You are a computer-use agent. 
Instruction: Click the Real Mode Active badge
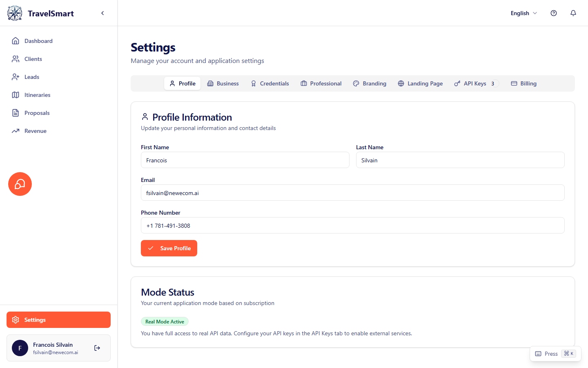pyautogui.click(x=165, y=321)
